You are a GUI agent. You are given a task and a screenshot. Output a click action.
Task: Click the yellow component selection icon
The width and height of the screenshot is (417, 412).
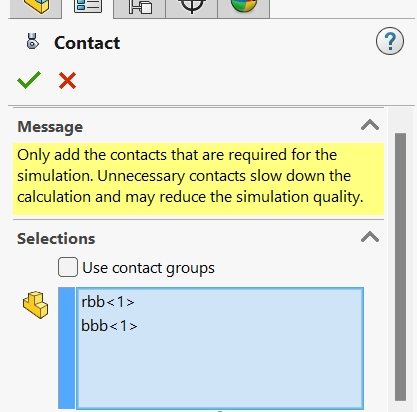click(x=35, y=305)
